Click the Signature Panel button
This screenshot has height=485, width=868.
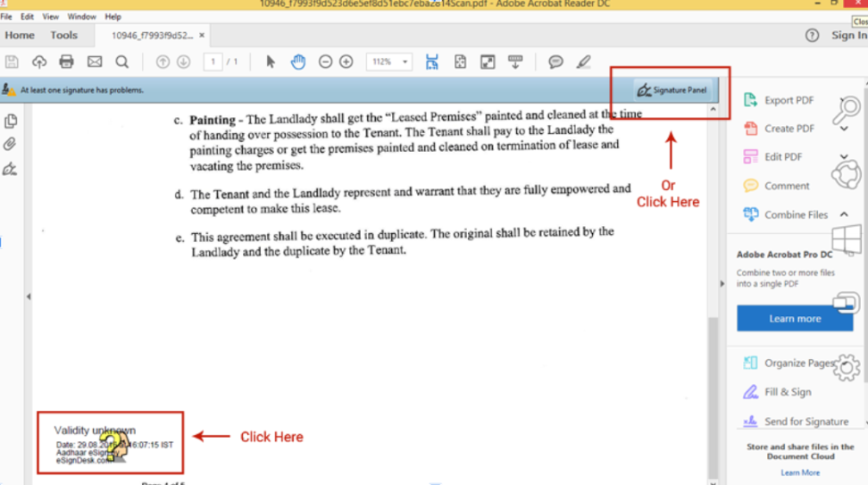[672, 90]
